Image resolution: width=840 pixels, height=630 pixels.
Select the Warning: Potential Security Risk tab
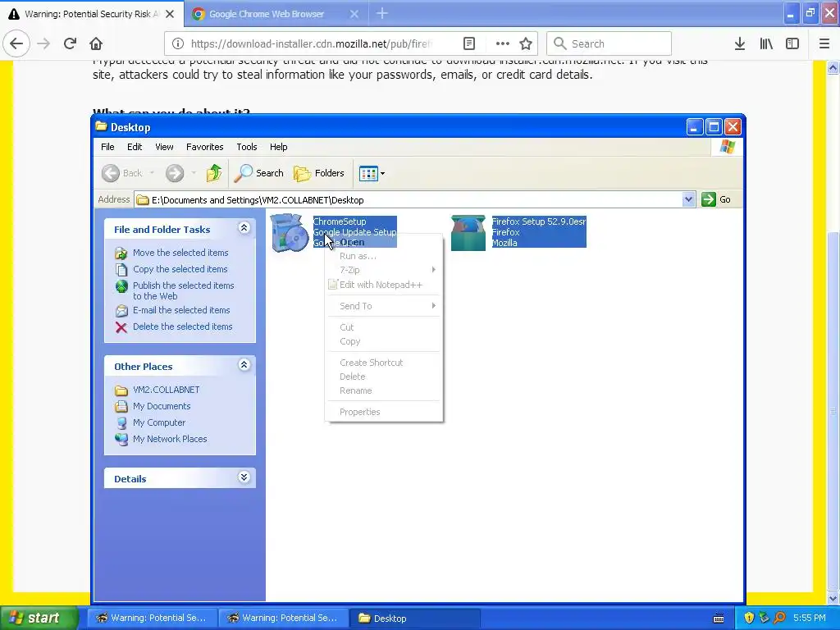coord(91,14)
